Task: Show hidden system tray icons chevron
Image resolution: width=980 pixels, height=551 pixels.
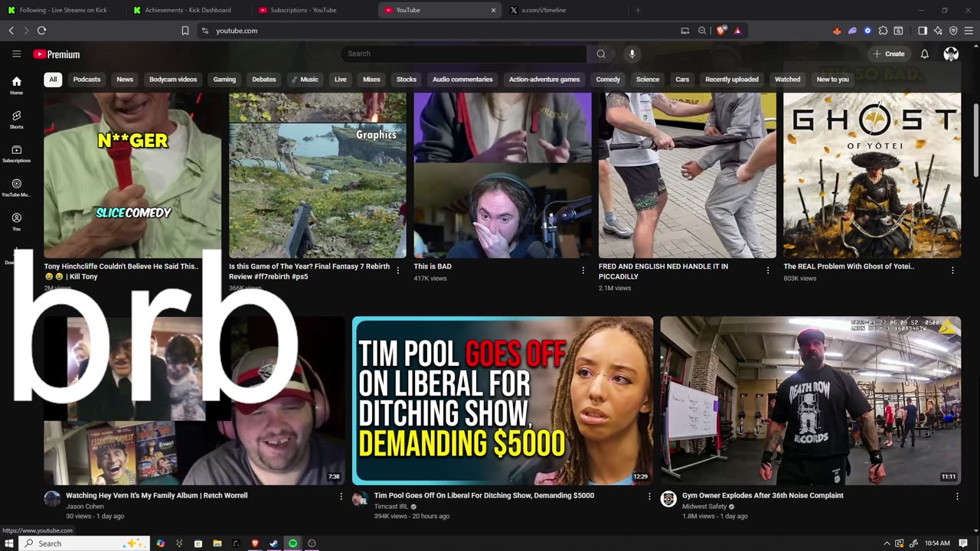Action: pyautogui.click(x=887, y=543)
